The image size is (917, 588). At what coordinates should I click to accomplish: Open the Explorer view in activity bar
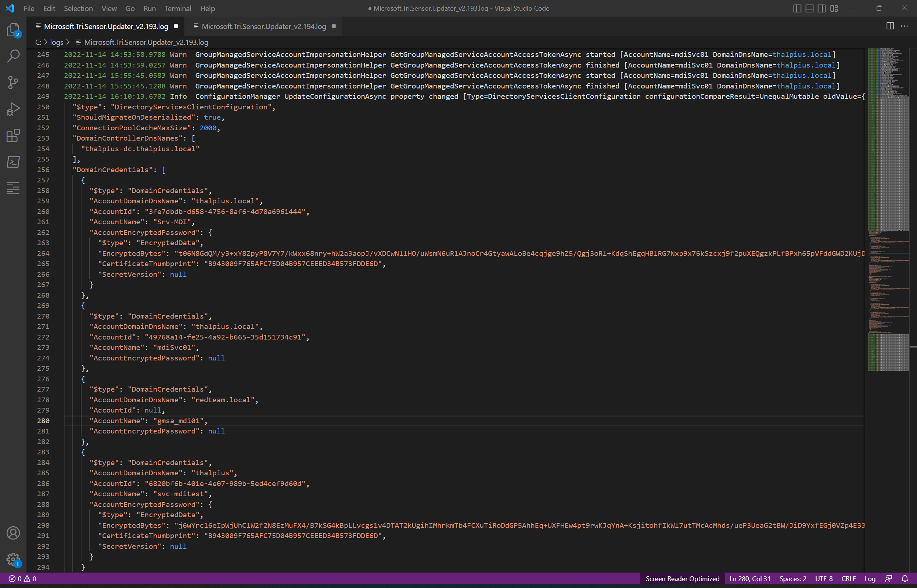[x=13, y=30]
